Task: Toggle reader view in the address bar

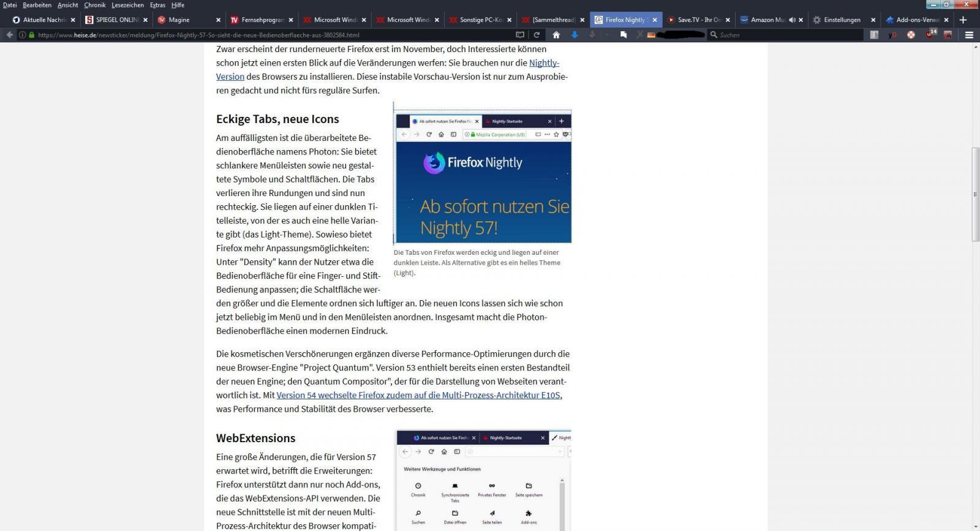Action: (x=520, y=35)
